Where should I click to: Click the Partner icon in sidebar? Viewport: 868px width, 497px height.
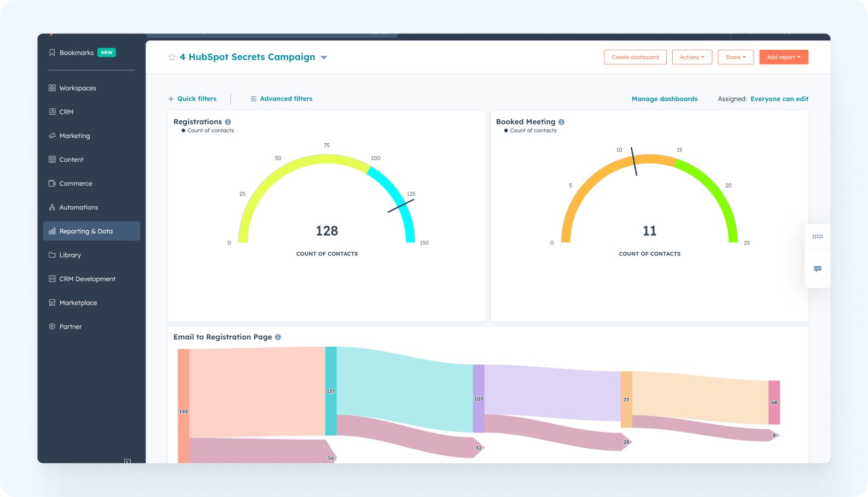pos(52,326)
